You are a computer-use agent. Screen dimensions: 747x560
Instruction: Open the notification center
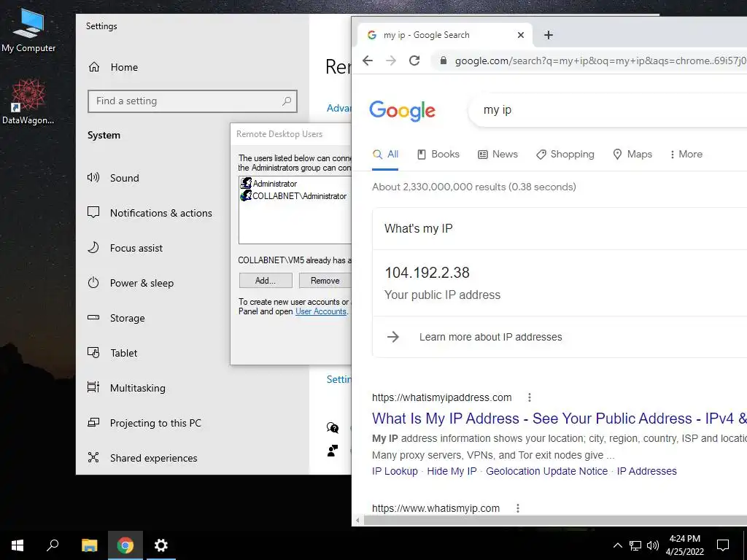723,545
